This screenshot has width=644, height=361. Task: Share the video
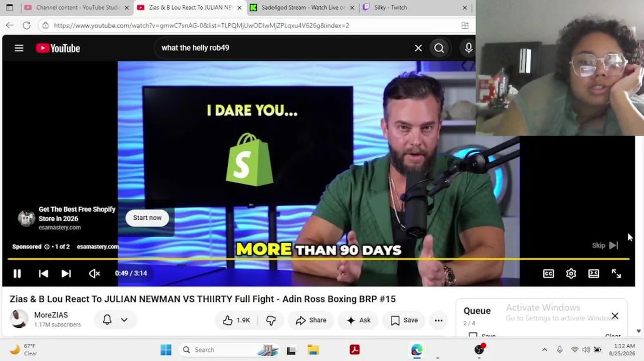[311, 320]
